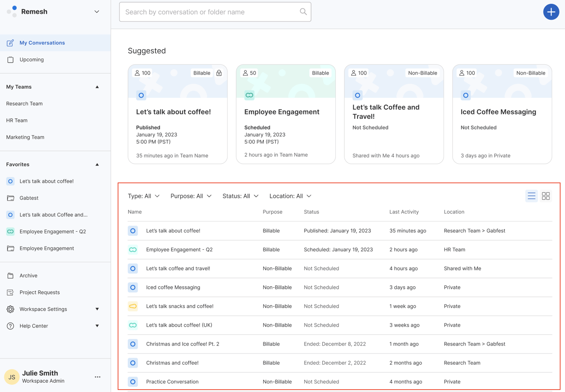This screenshot has height=392, width=565.
Task: Select the Marketing Team in the sidebar
Action: 25,137
